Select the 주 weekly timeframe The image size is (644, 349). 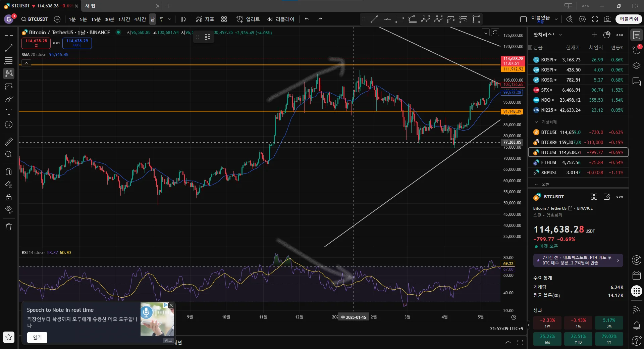[x=161, y=19]
